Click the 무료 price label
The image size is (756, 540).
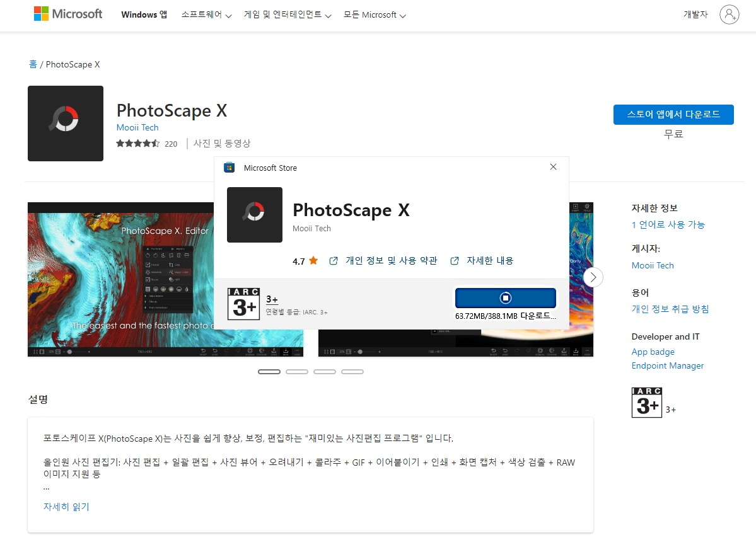pos(673,134)
